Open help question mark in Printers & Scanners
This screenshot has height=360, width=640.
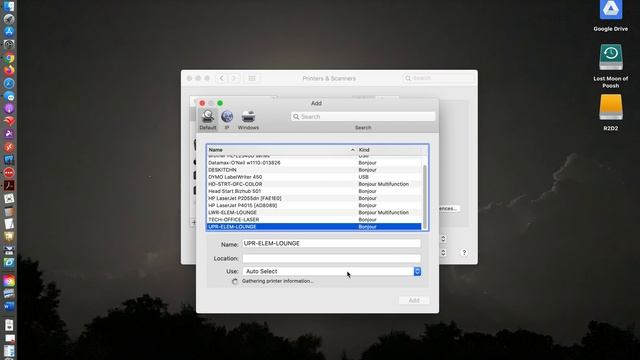464,253
